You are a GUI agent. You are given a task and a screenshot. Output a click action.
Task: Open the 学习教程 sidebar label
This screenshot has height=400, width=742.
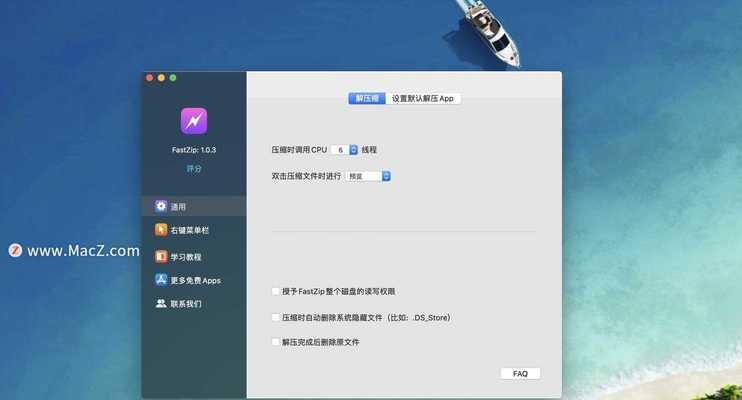[186, 257]
